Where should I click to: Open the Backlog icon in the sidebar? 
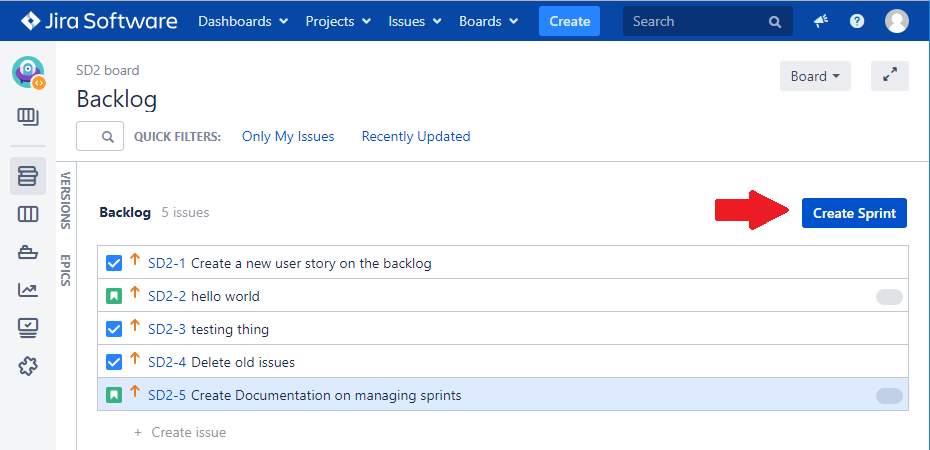coord(28,176)
